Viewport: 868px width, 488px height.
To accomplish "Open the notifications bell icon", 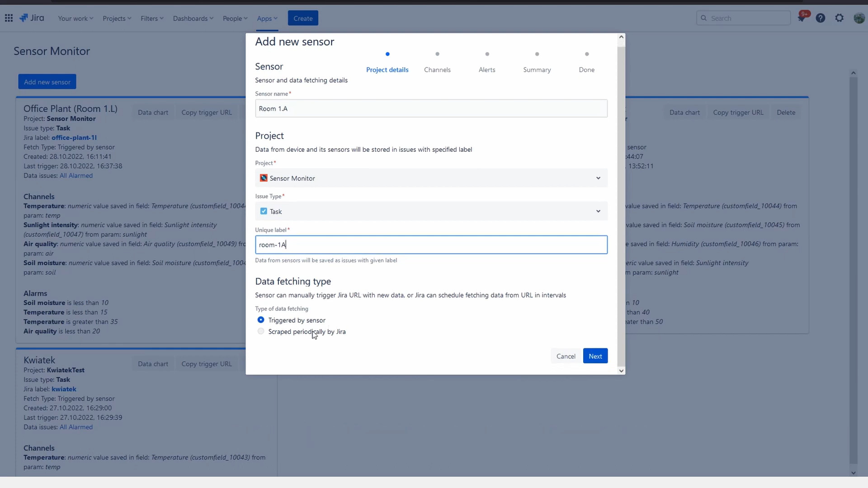I will coord(802,18).
